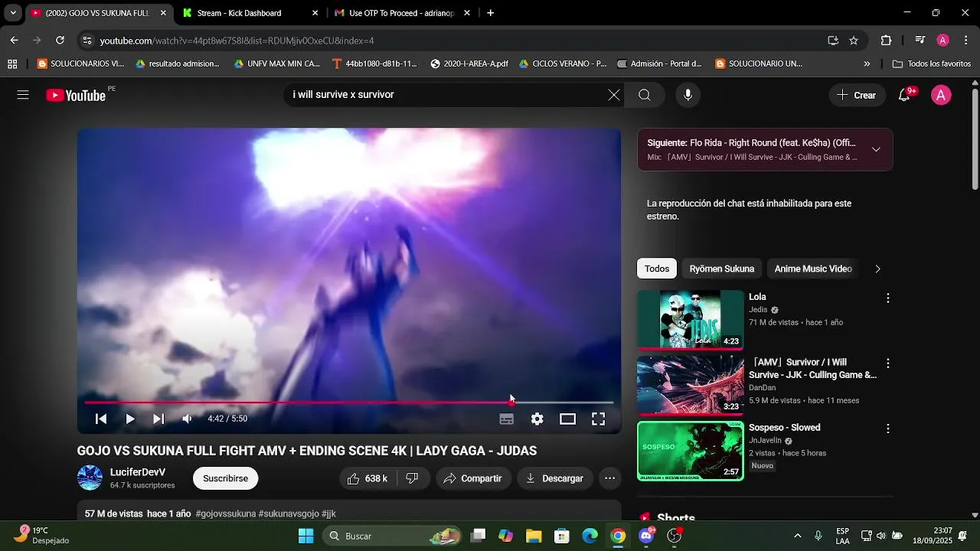Open YouTube notifications bell
980x551 pixels.
pyautogui.click(x=904, y=95)
